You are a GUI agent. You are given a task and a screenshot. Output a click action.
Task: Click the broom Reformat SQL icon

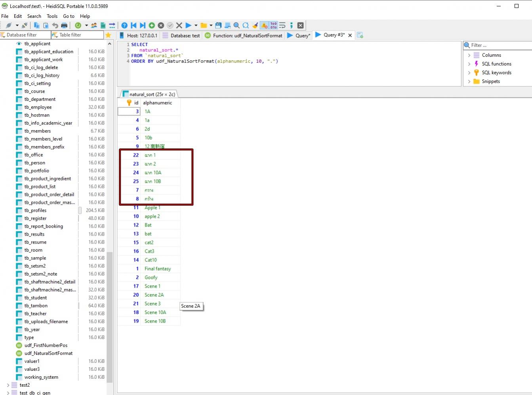tap(255, 25)
